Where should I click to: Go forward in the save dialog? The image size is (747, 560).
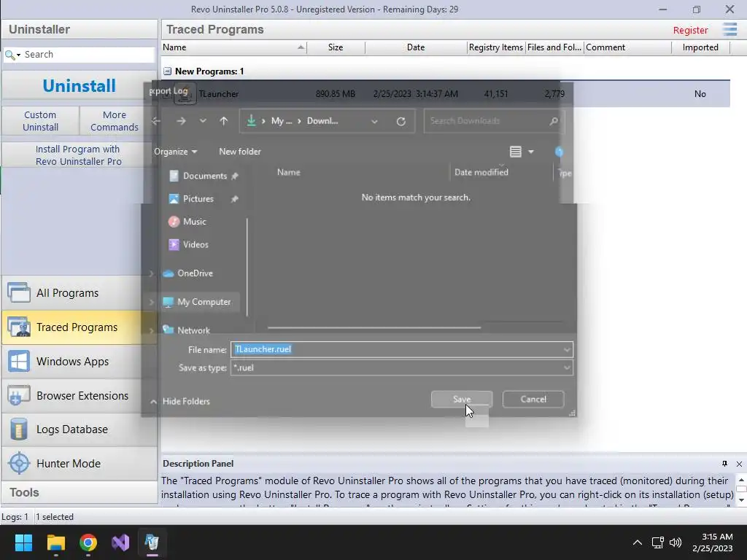point(181,121)
